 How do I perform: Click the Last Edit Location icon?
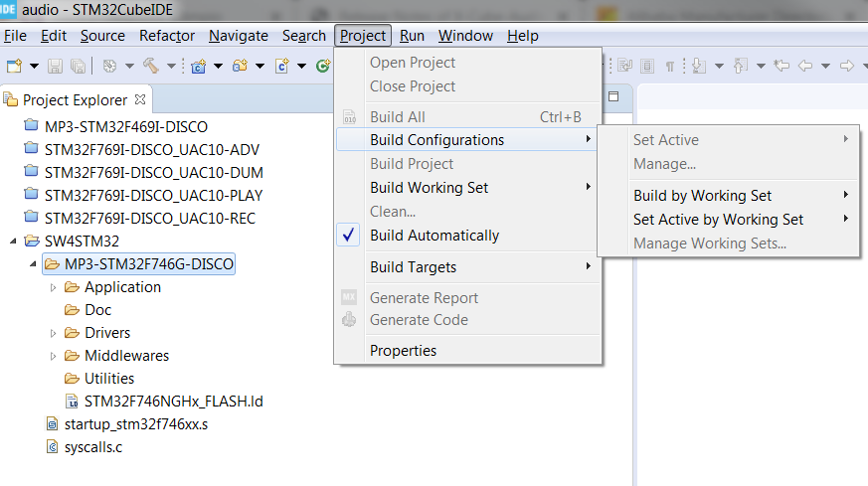781,66
